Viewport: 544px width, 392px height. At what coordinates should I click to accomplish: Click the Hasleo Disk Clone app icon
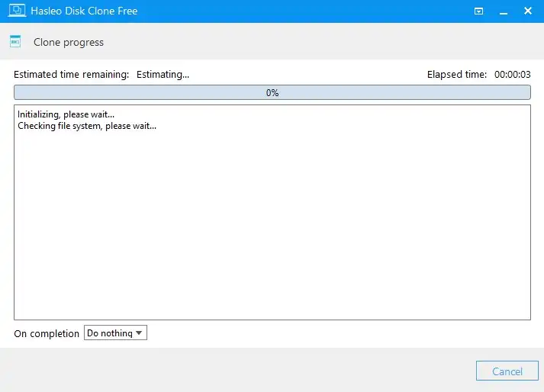tap(17, 11)
